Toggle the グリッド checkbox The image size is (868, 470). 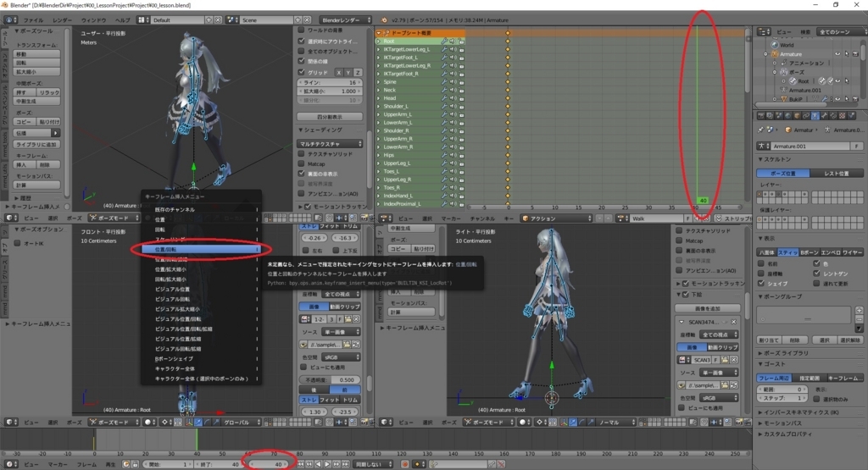point(302,73)
